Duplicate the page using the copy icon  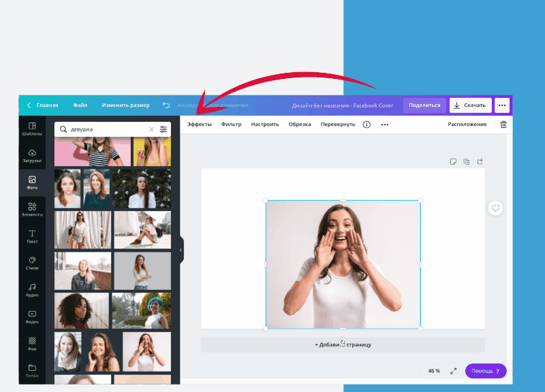(x=467, y=161)
